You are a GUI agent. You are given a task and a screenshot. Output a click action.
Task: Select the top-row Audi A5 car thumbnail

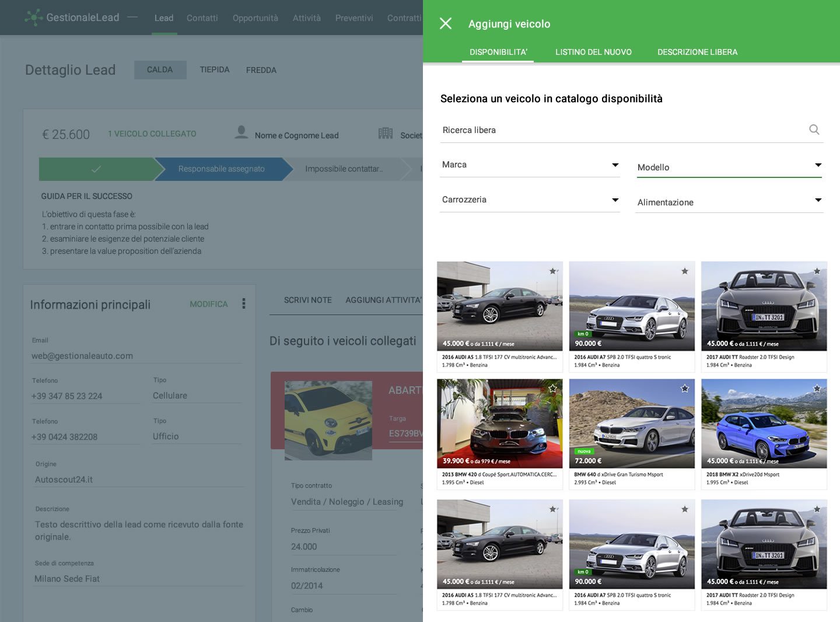(499, 306)
